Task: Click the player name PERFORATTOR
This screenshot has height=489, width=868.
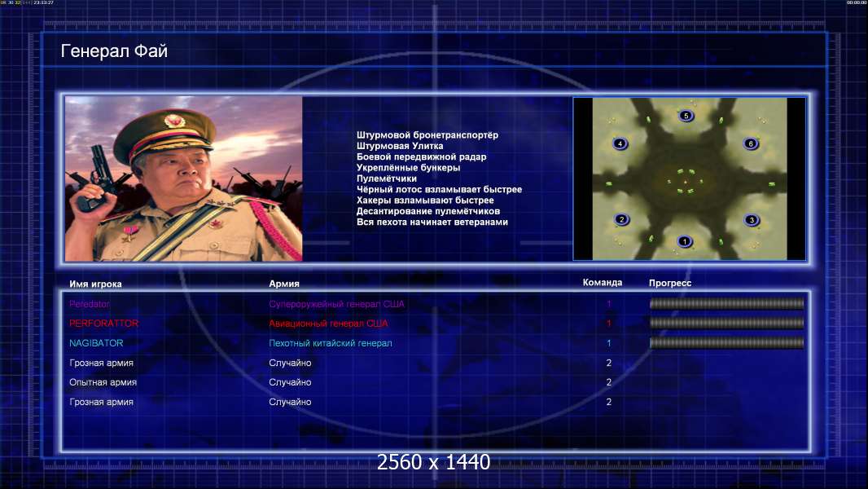Action: pos(103,324)
